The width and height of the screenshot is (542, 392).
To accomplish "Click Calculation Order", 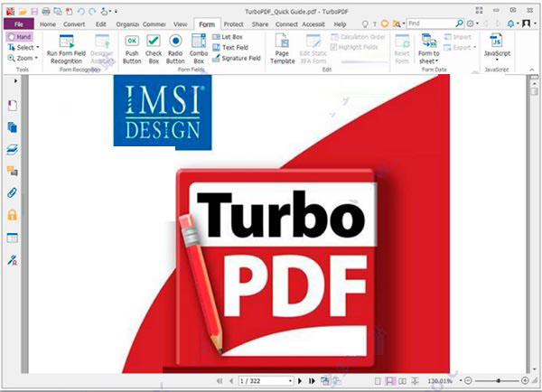I will [358, 37].
